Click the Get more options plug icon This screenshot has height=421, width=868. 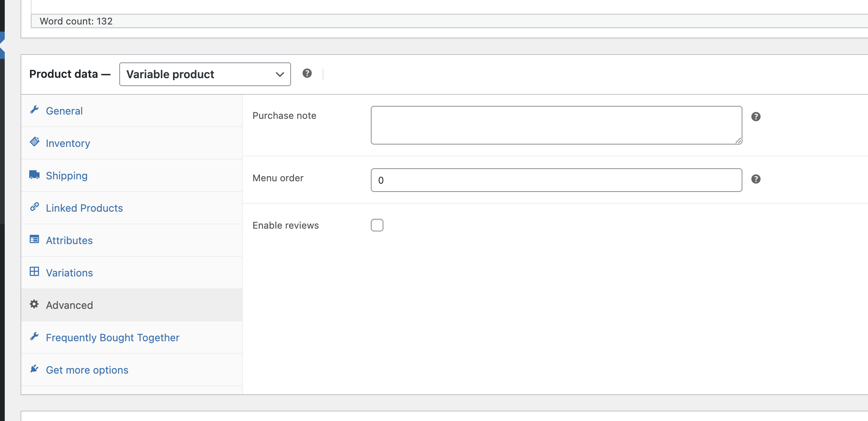click(x=34, y=369)
